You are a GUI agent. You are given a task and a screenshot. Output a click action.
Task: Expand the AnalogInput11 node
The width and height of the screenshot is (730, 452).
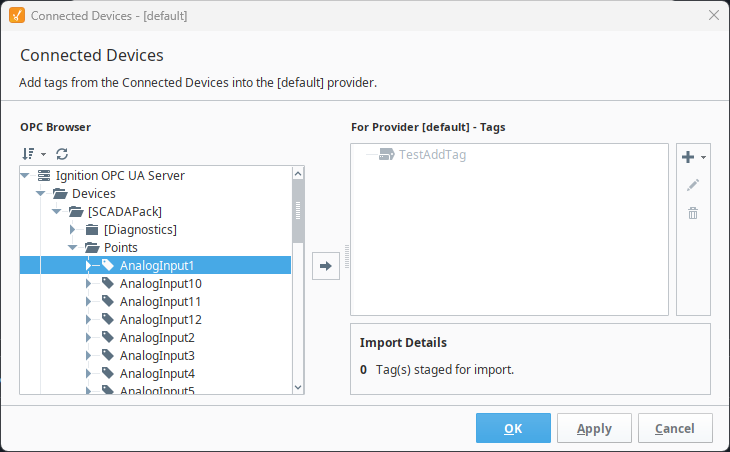pos(88,302)
